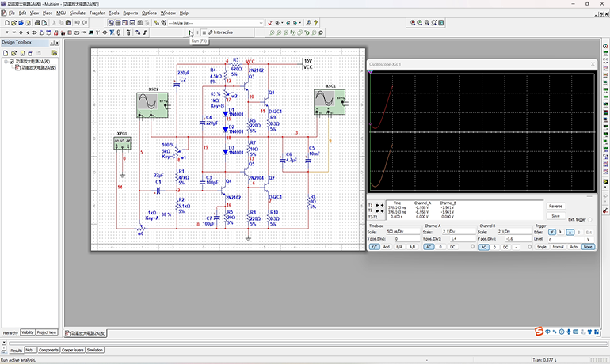Click the Place Analog op-amp icon
The width and height of the screenshot is (610, 364).
point(35,32)
